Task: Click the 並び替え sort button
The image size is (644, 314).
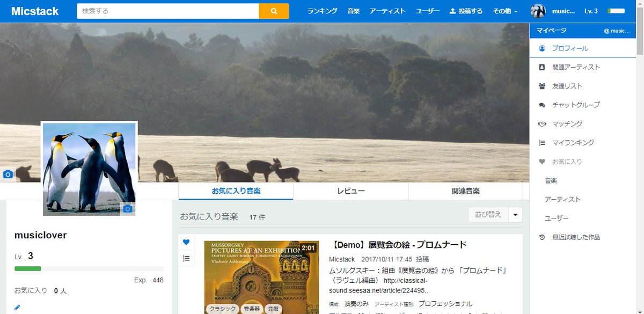Action: click(488, 215)
